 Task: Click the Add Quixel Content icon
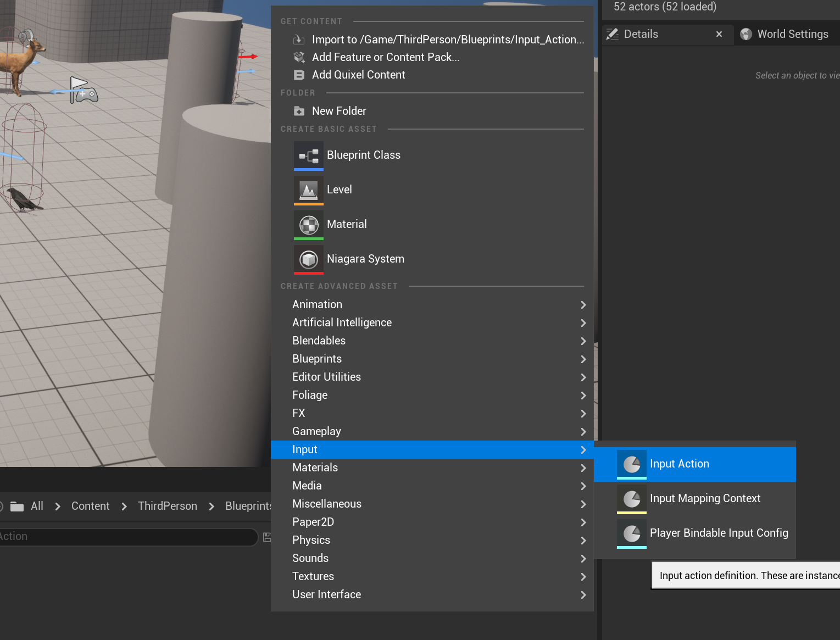(299, 75)
